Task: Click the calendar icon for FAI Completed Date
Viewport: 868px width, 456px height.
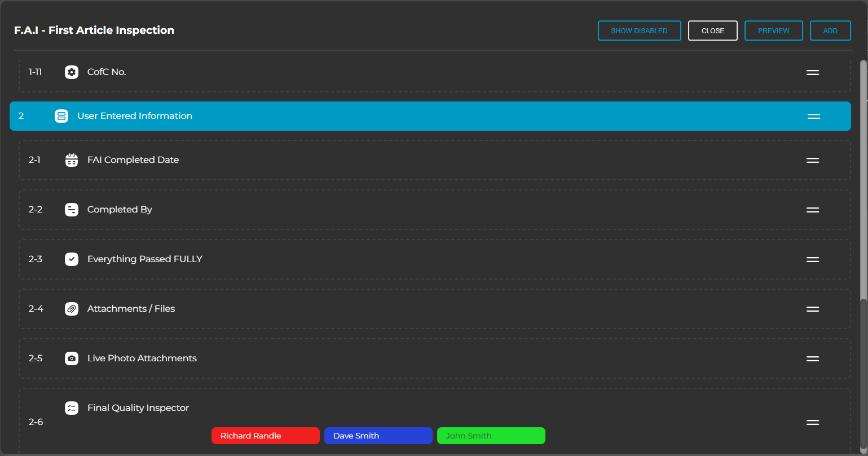Action: point(72,160)
